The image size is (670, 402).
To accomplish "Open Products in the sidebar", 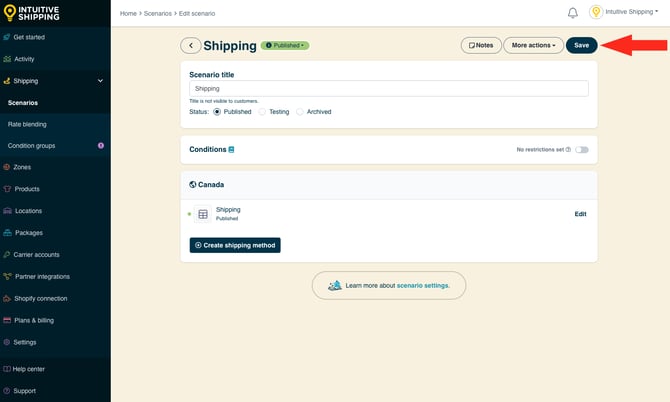I will tap(27, 189).
